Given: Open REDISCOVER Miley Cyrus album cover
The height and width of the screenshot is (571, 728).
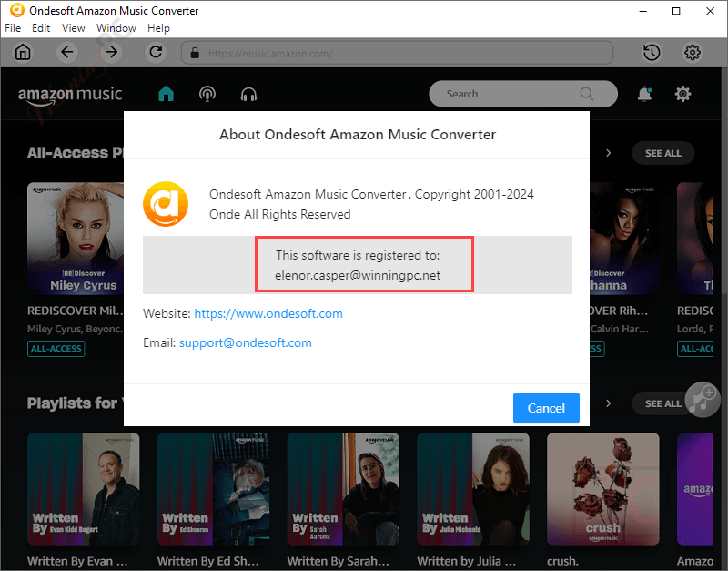Looking at the screenshot, I should coord(76,239).
